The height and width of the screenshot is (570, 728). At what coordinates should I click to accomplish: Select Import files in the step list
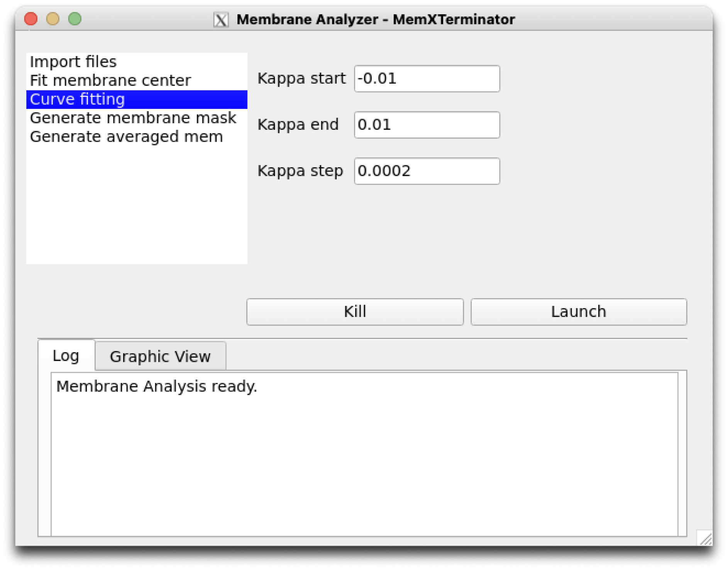(x=137, y=62)
